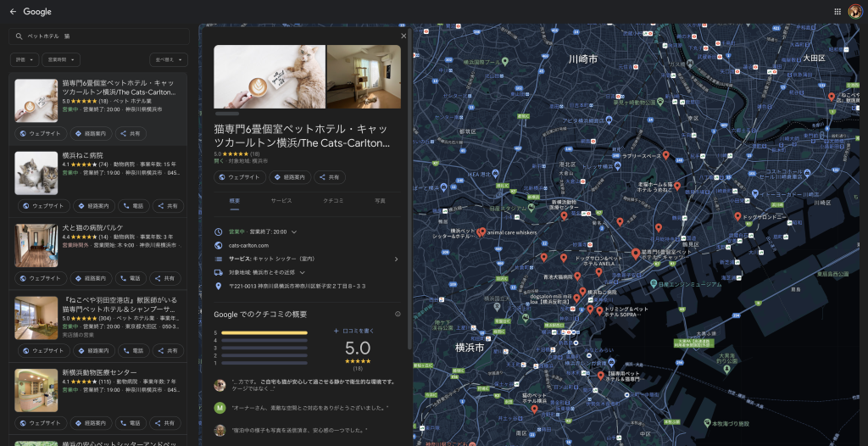Click the delivery truck icon by 対象地域
This screenshot has width=868, height=446.
click(218, 272)
